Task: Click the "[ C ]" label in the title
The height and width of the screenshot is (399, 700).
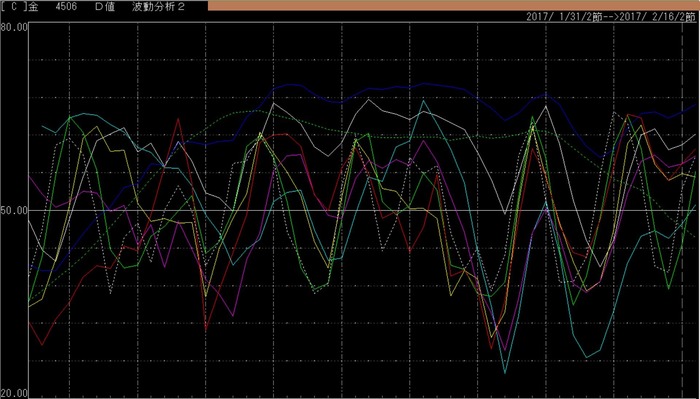Action: [x=13, y=7]
